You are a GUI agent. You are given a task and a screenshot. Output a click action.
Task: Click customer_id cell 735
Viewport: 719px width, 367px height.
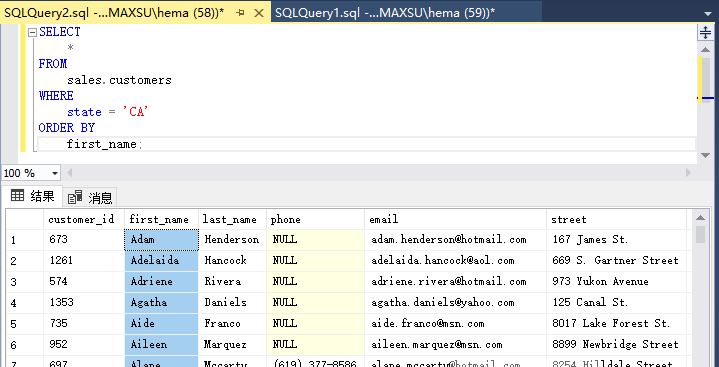[x=84, y=323]
